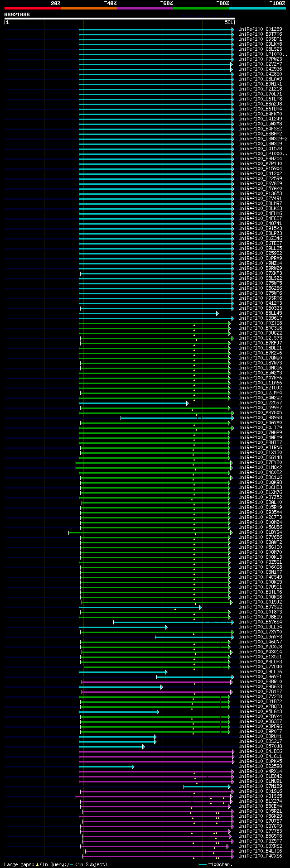Click the orange ~40% identity legend bar
The height and width of the screenshot is (868, 290).
(89, 8)
